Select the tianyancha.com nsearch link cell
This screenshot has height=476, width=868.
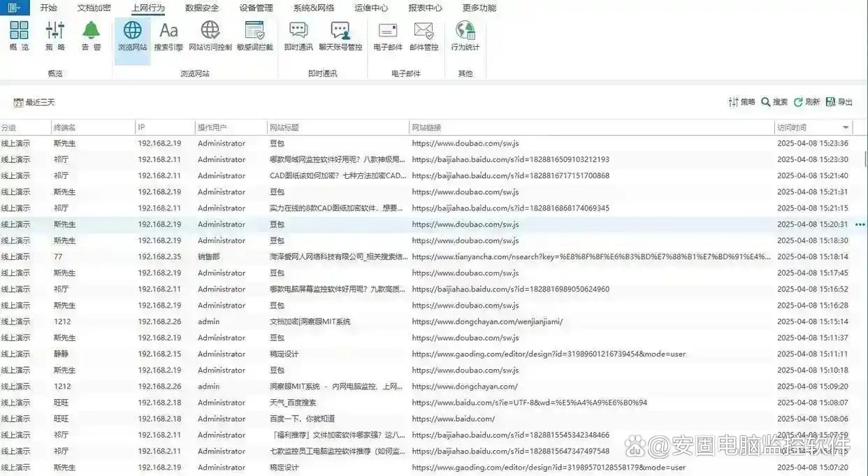click(591, 257)
